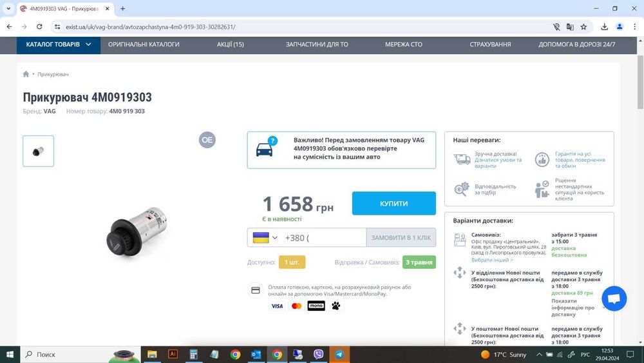
Task: Open Страхування menu item
Action: point(490,44)
